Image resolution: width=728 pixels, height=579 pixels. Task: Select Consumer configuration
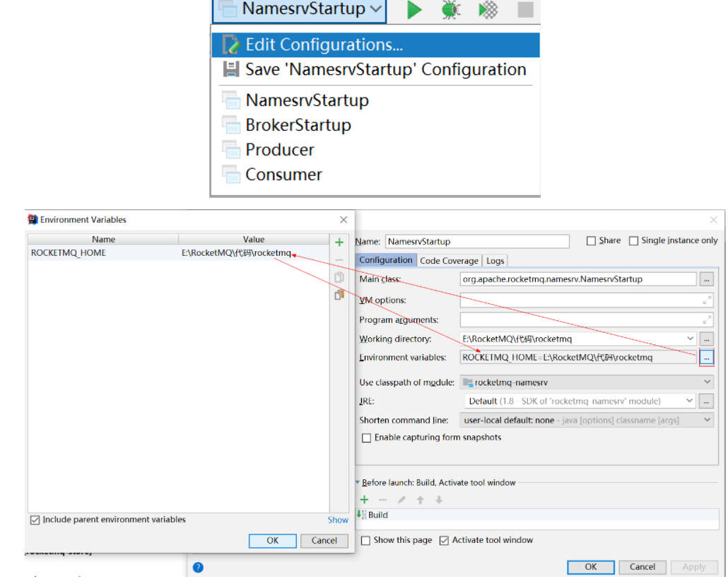375,175
